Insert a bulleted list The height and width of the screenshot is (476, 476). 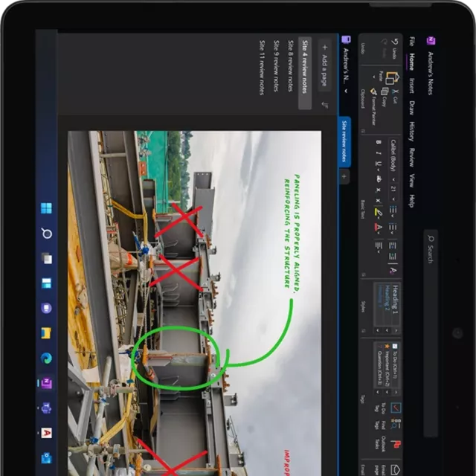pyautogui.click(x=393, y=209)
